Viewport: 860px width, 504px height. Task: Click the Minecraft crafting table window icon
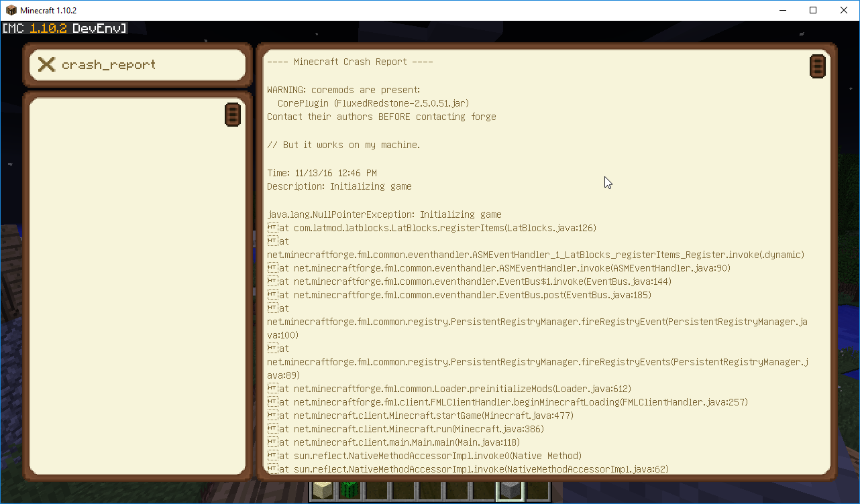tap(11, 10)
